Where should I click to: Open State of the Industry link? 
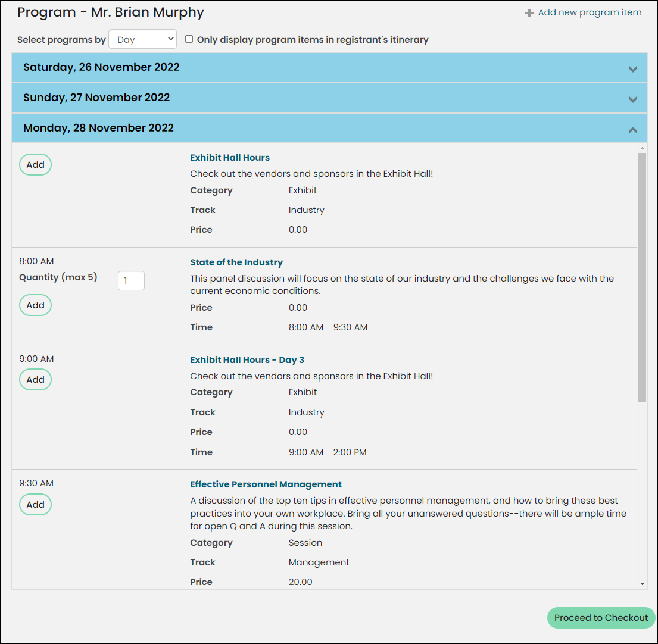[x=236, y=262]
